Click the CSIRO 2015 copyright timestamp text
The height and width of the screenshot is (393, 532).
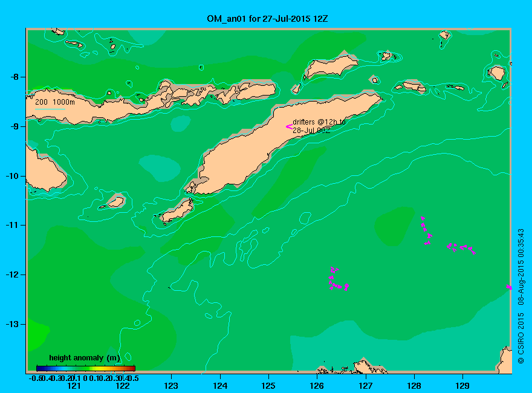(x=521, y=296)
